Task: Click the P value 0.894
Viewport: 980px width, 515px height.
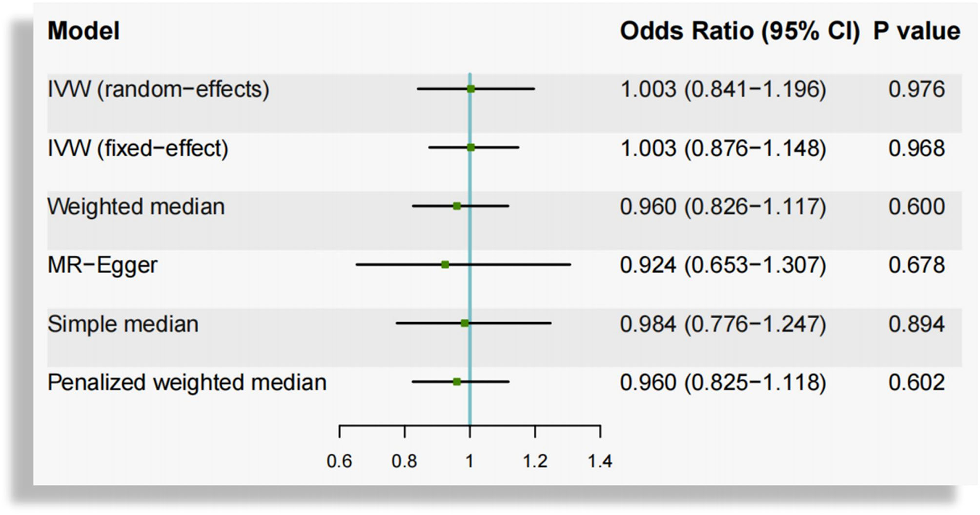Action: point(916,324)
